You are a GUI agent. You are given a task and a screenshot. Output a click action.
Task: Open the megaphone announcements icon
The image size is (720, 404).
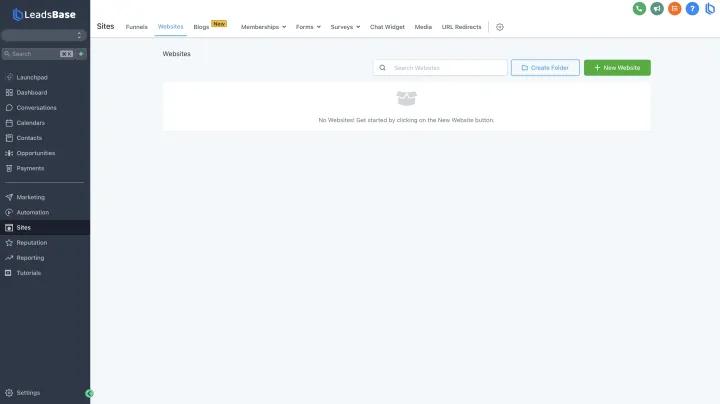[657, 9]
